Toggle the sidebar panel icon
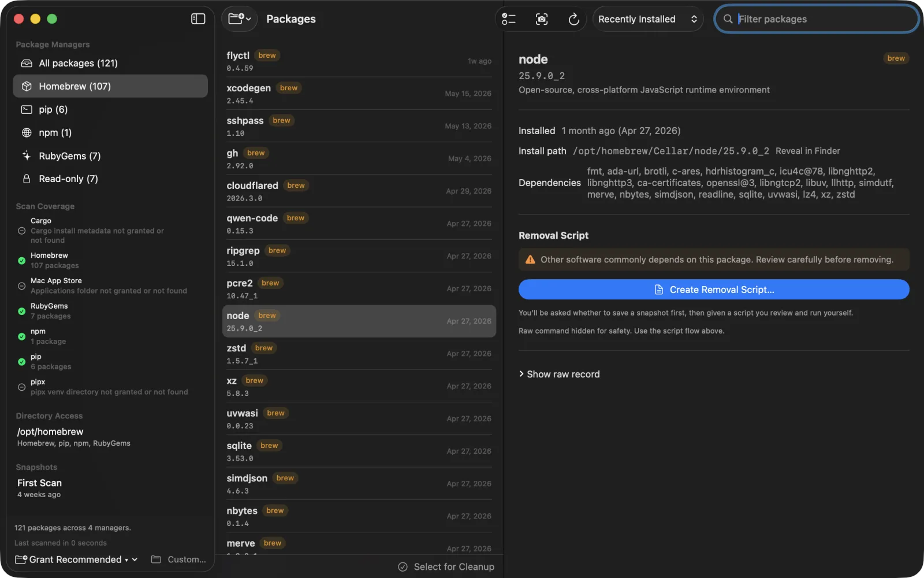 click(x=198, y=19)
